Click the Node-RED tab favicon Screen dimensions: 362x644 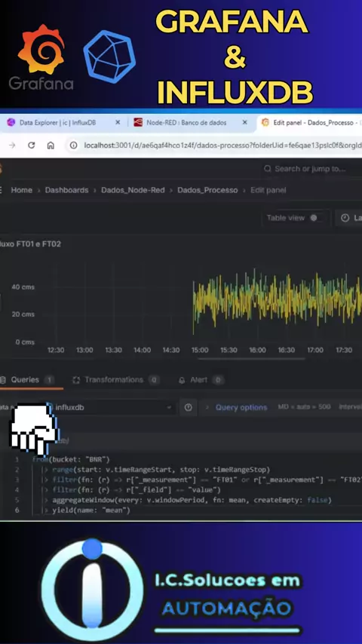click(x=138, y=122)
